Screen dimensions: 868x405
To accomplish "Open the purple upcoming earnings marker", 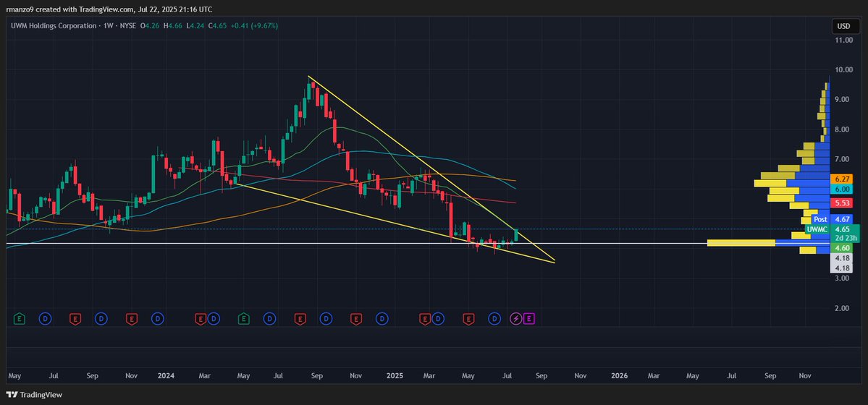I will tap(528, 319).
